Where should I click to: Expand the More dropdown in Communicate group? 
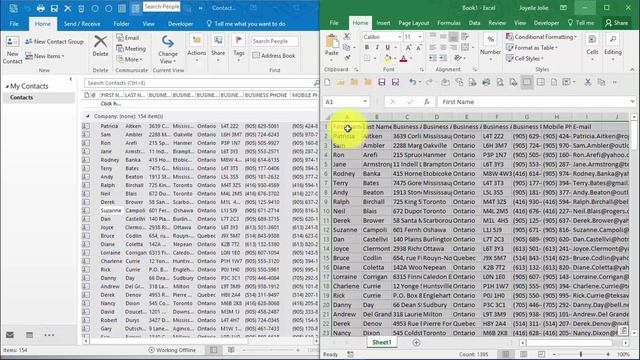129,60
